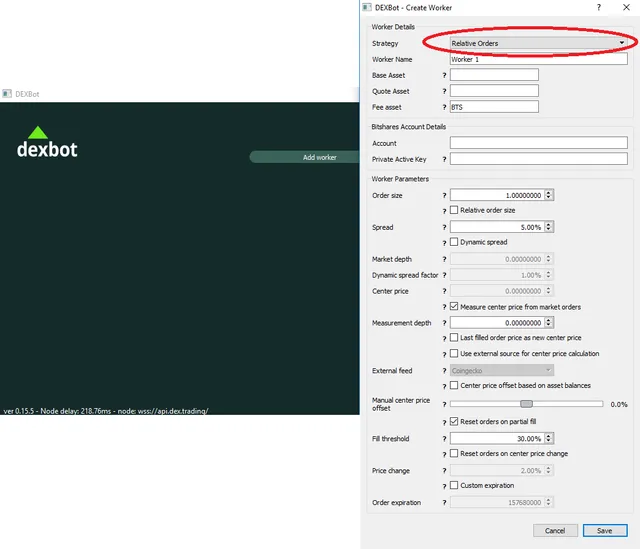Click the Account input field
This screenshot has width=640, height=549.
538,143
